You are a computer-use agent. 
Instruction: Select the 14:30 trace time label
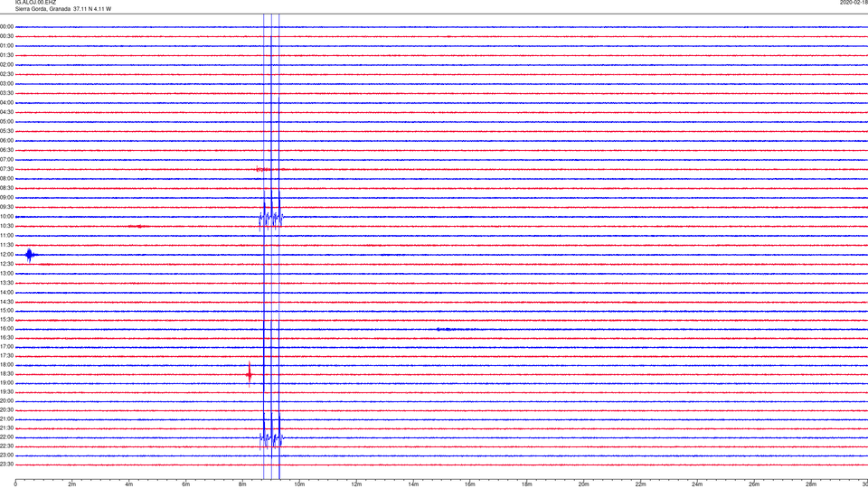(6, 302)
